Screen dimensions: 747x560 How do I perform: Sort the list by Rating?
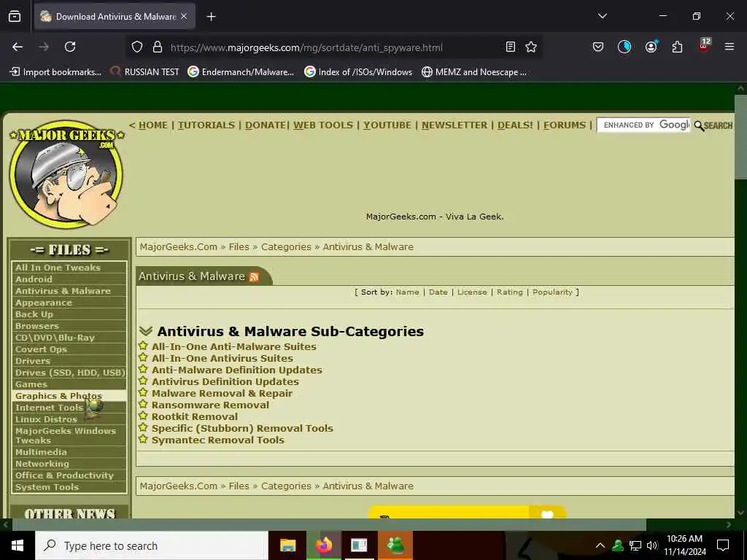tap(510, 292)
